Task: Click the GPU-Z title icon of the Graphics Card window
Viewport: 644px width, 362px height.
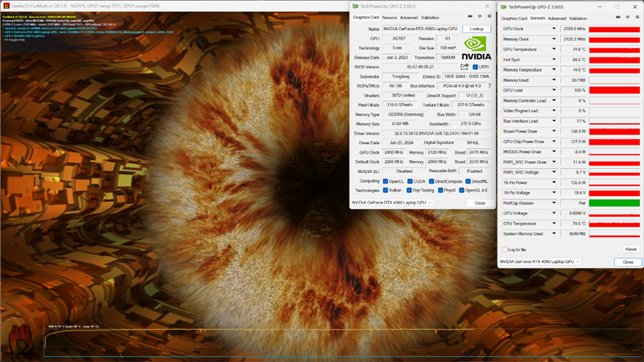Action: pos(355,6)
